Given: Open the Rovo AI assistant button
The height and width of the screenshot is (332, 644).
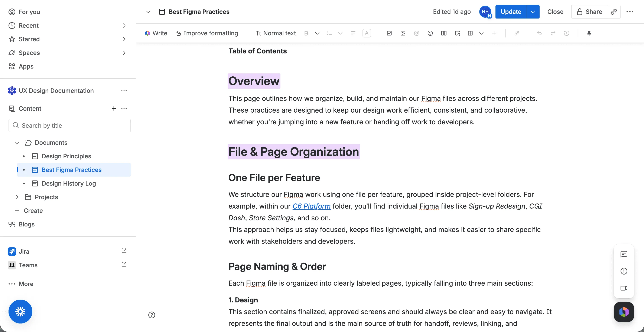Looking at the screenshot, I should [x=624, y=312].
